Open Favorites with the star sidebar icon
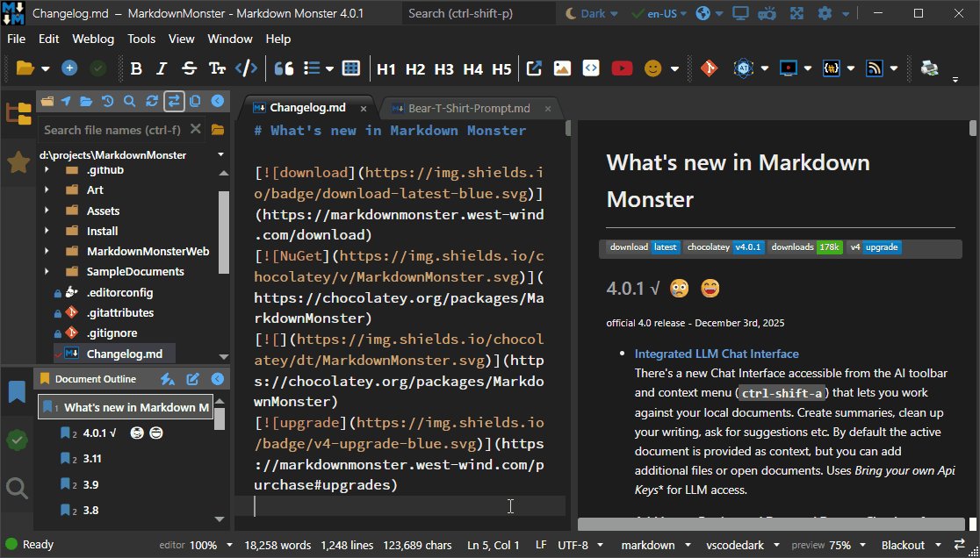Screen dimensions: 980x558 click(18, 162)
